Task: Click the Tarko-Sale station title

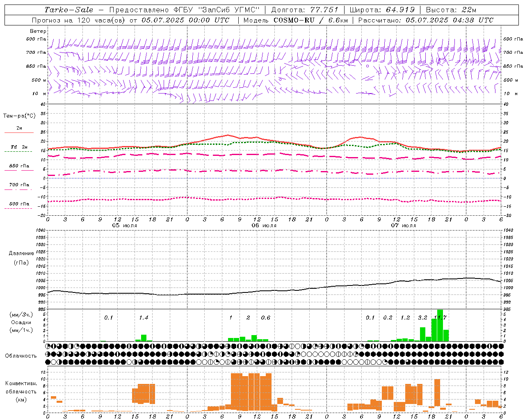Action: [68, 10]
